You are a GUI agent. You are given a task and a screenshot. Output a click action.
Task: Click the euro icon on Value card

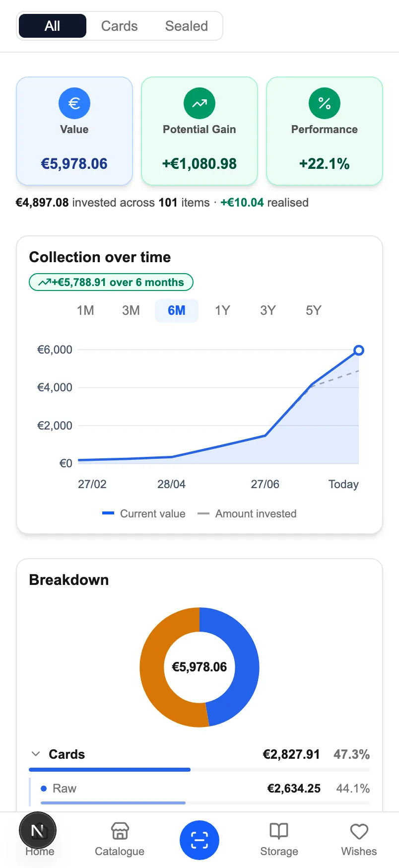pyautogui.click(x=74, y=103)
